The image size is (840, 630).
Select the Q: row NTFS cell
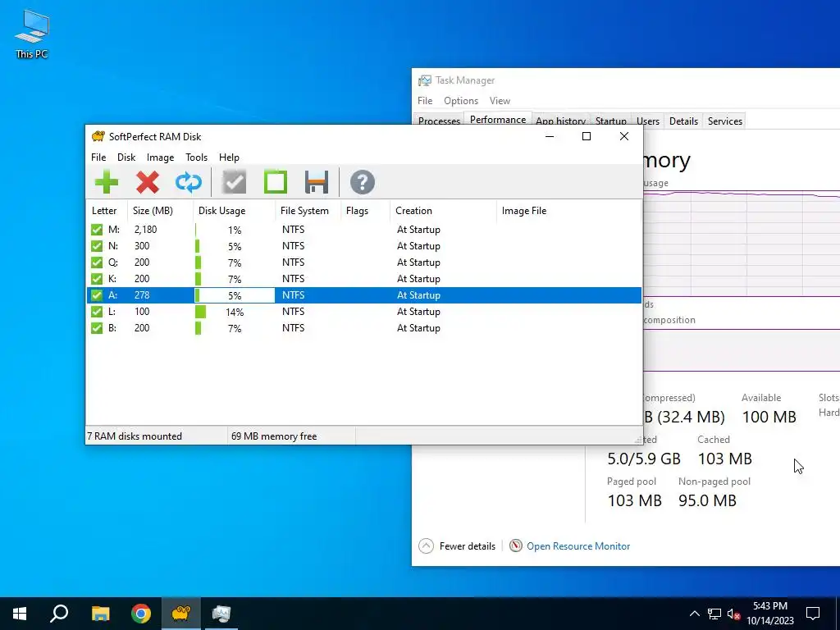click(x=293, y=262)
